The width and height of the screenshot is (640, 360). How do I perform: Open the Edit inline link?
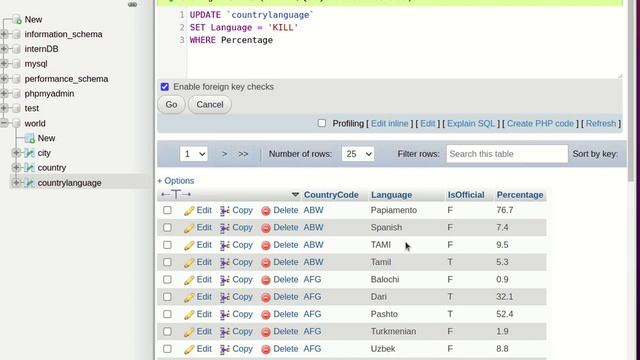click(389, 124)
